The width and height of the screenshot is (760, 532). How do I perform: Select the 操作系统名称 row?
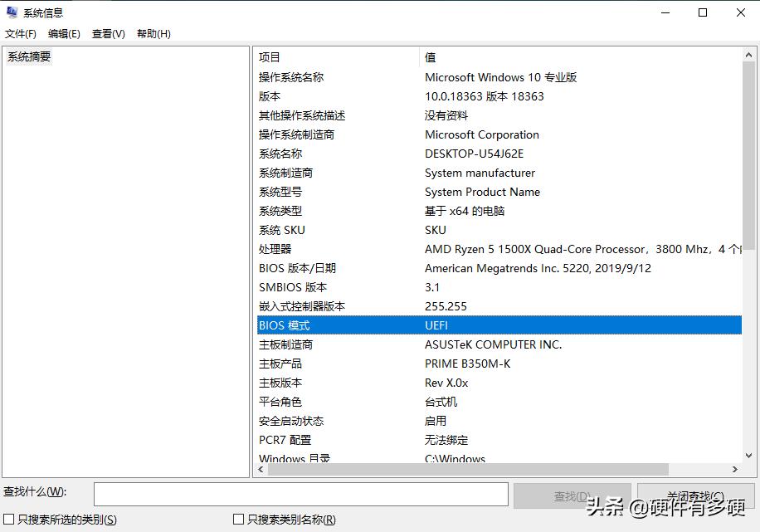pos(332,77)
